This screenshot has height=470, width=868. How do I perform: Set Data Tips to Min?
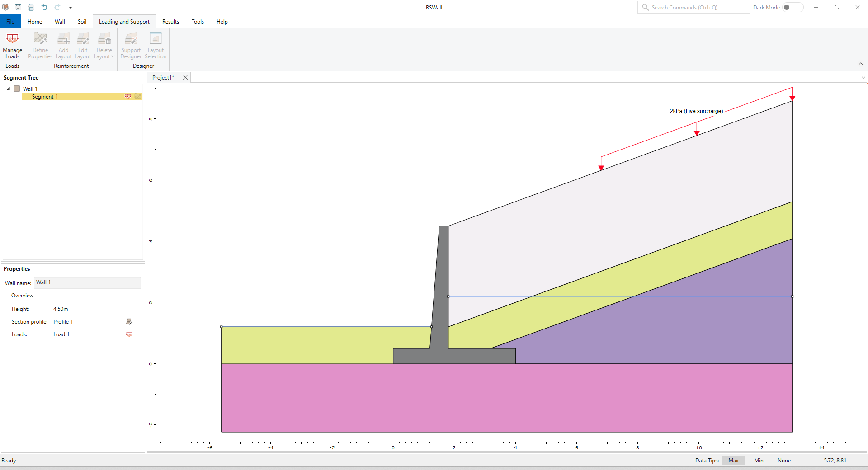tap(759, 461)
